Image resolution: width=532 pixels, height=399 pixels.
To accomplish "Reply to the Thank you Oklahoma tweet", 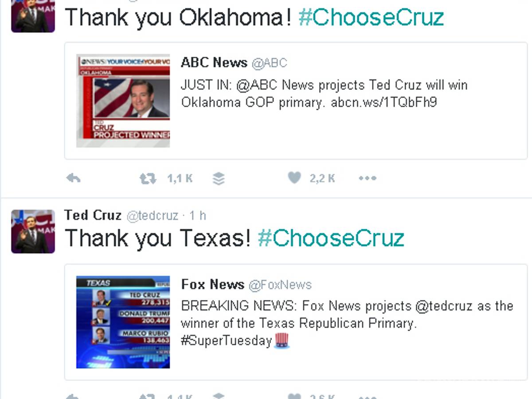I will tap(73, 178).
